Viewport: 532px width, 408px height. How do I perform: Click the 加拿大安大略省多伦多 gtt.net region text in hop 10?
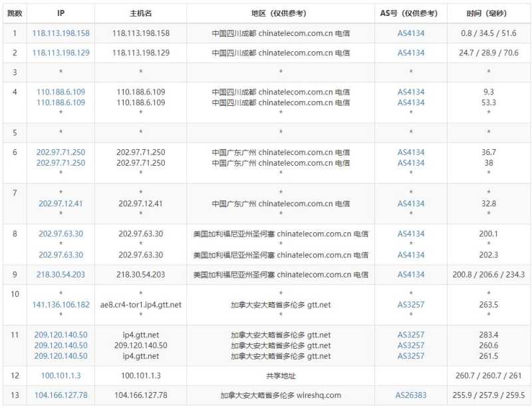tap(281, 305)
